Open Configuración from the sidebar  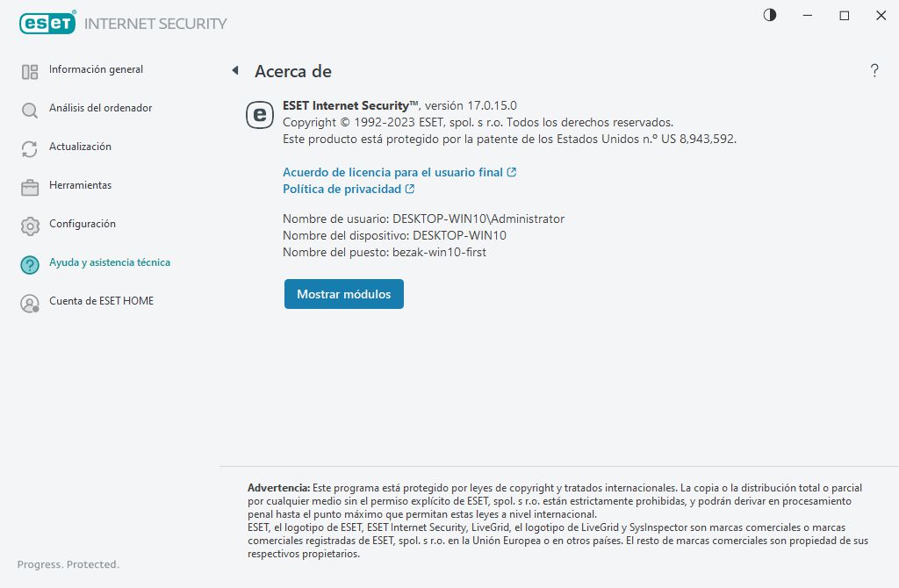pos(82,224)
